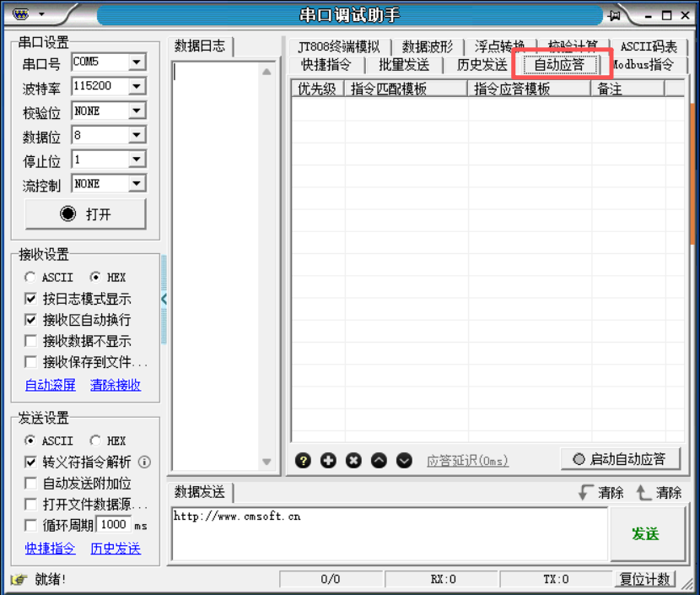
Task: Clear send area with up-arrow 清除
Action: [x=659, y=493]
